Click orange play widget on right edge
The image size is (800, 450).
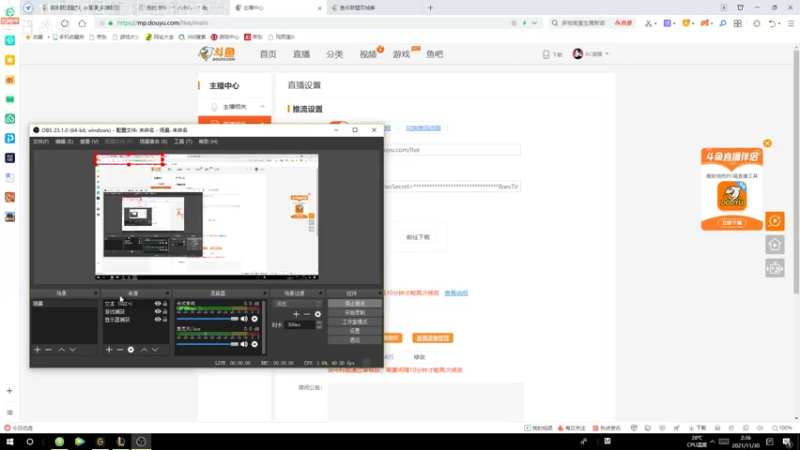tap(775, 221)
